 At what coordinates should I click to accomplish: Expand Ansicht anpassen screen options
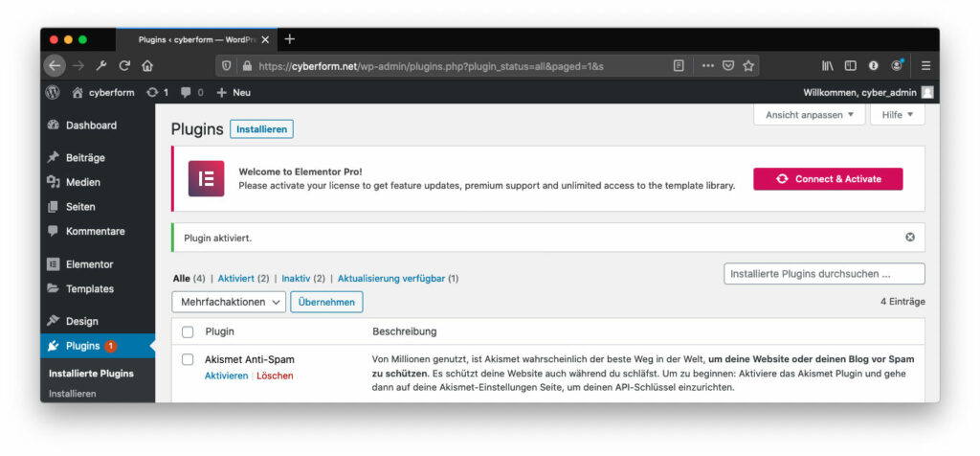809,114
